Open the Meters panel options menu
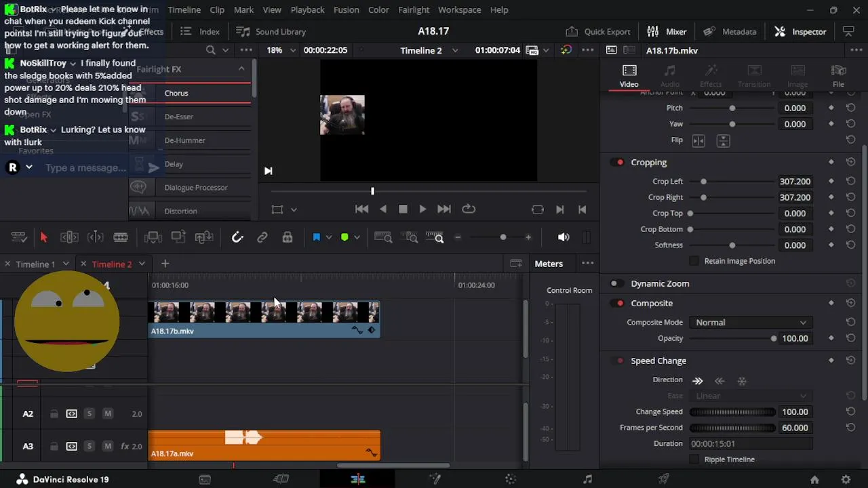The height and width of the screenshot is (488, 868). pyautogui.click(x=587, y=264)
